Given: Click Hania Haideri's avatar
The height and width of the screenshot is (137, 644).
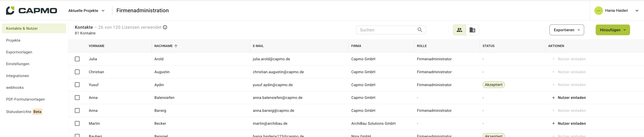Looking at the screenshot, I should (599, 11).
